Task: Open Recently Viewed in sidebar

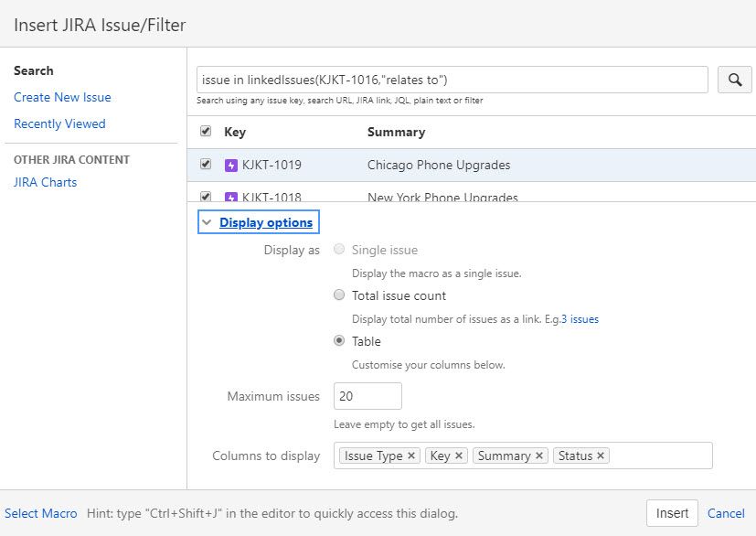Action: pos(59,123)
